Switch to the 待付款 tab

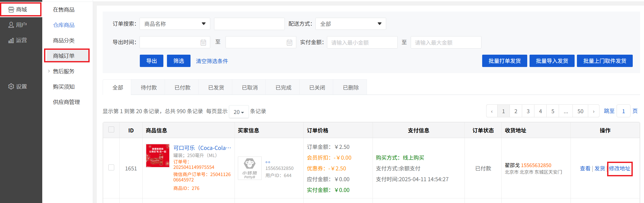[149, 88]
